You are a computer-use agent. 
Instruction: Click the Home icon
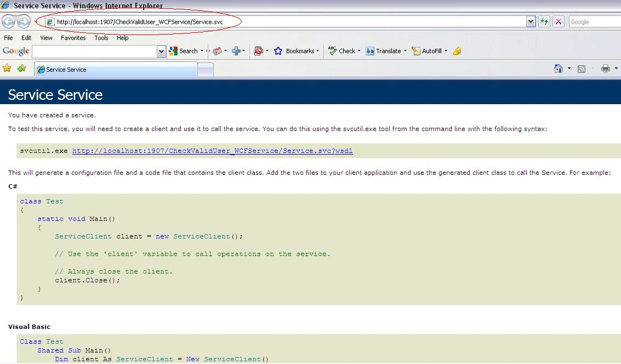(x=559, y=69)
